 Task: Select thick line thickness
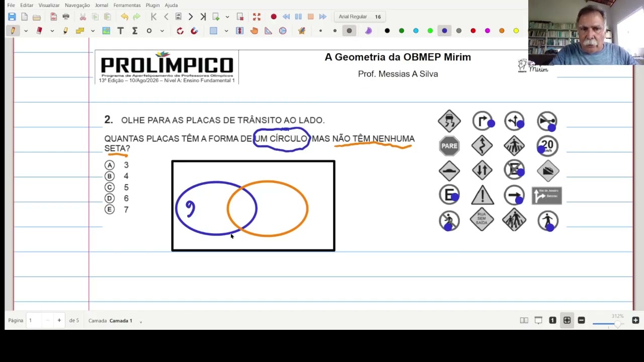coord(349,31)
